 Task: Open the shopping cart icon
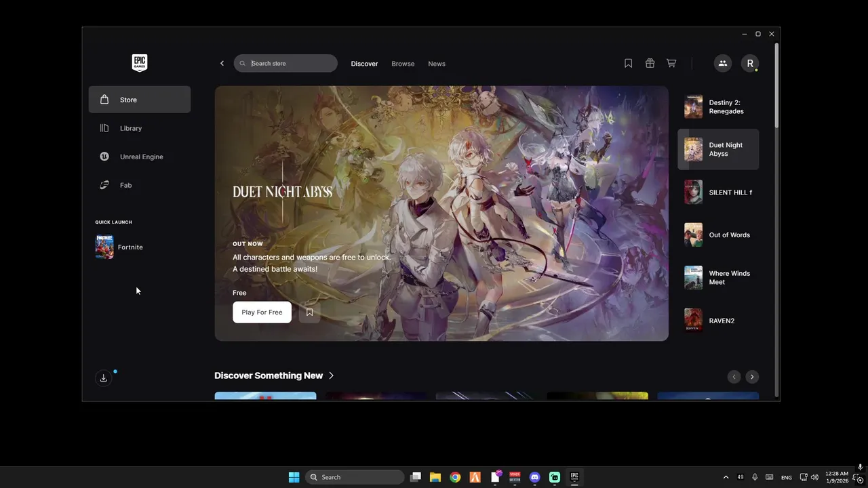pos(671,63)
